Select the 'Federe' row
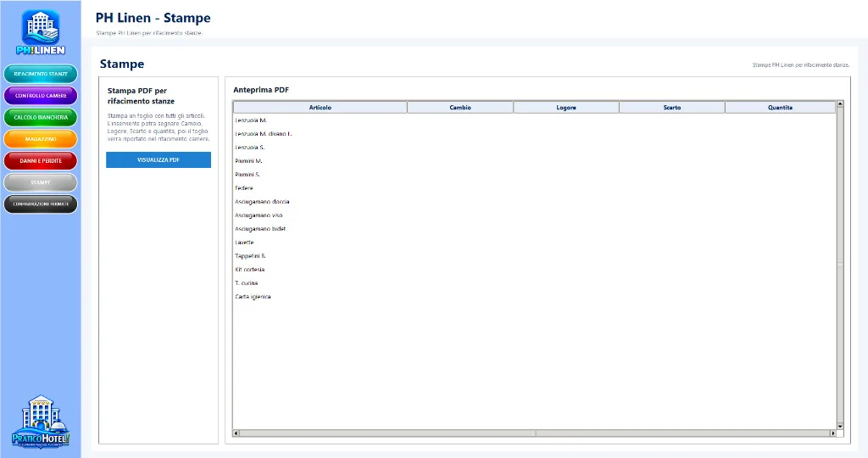The width and height of the screenshot is (868, 458). point(534,188)
